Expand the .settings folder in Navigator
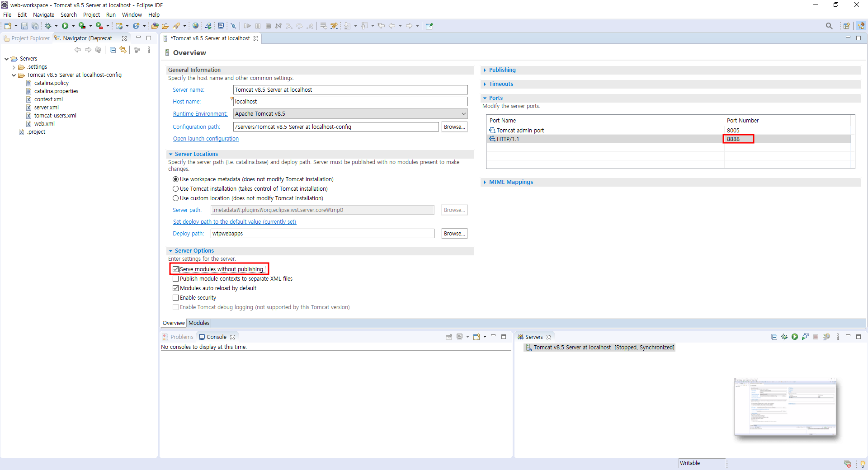 pyautogui.click(x=14, y=67)
